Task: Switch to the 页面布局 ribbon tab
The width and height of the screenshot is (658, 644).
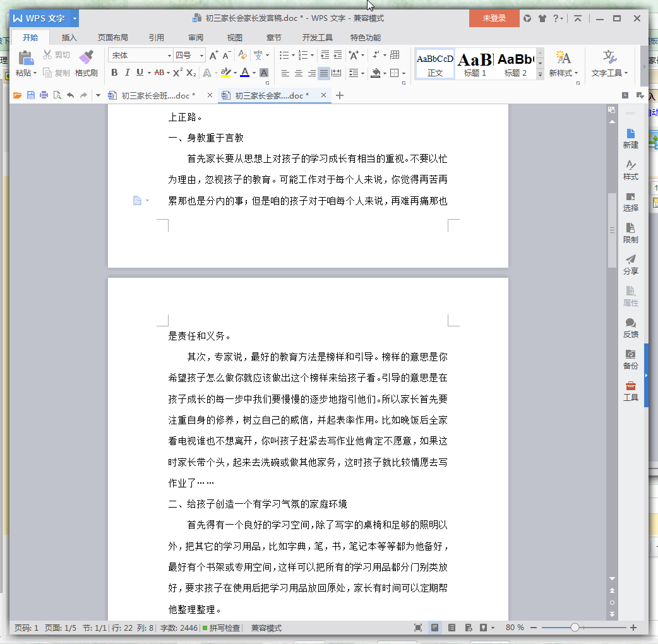Action: [x=113, y=38]
